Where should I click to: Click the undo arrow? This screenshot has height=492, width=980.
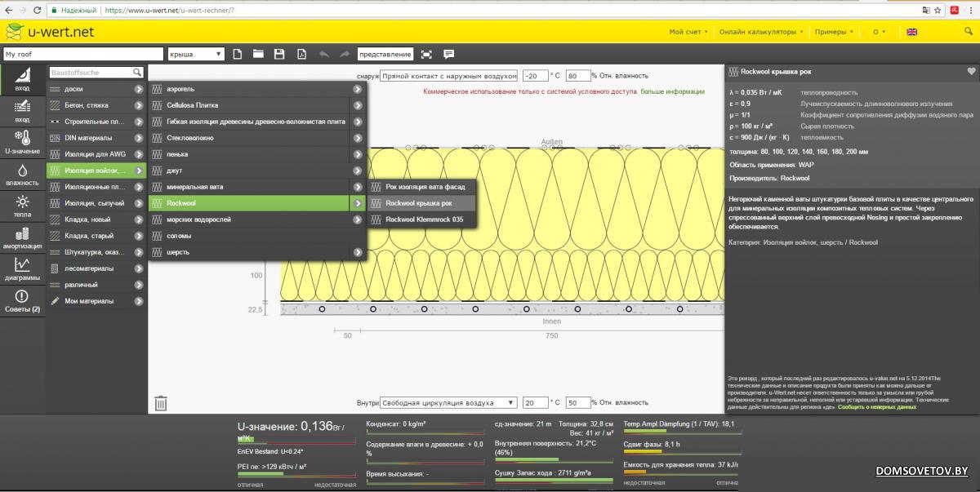point(324,54)
